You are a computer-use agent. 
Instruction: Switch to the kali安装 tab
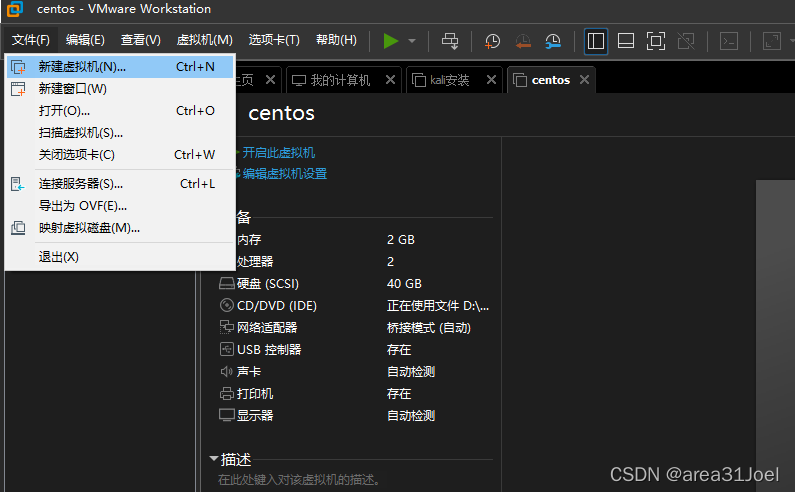pyautogui.click(x=449, y=80)
